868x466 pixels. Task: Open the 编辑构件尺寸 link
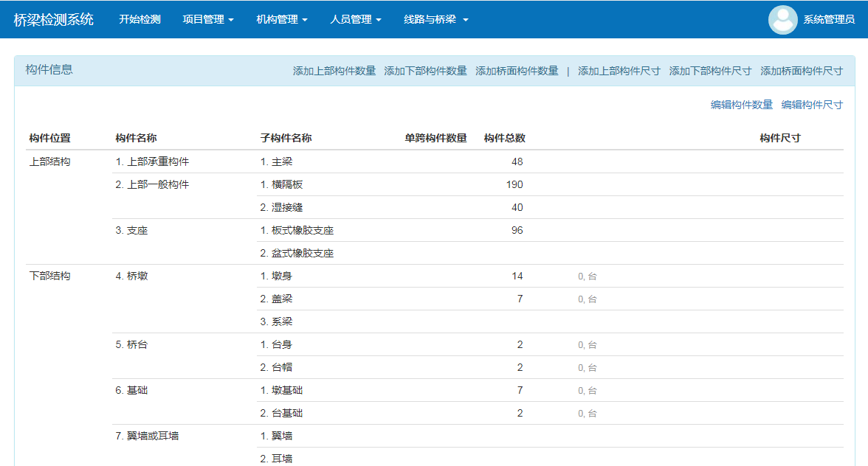click(812, 105)
